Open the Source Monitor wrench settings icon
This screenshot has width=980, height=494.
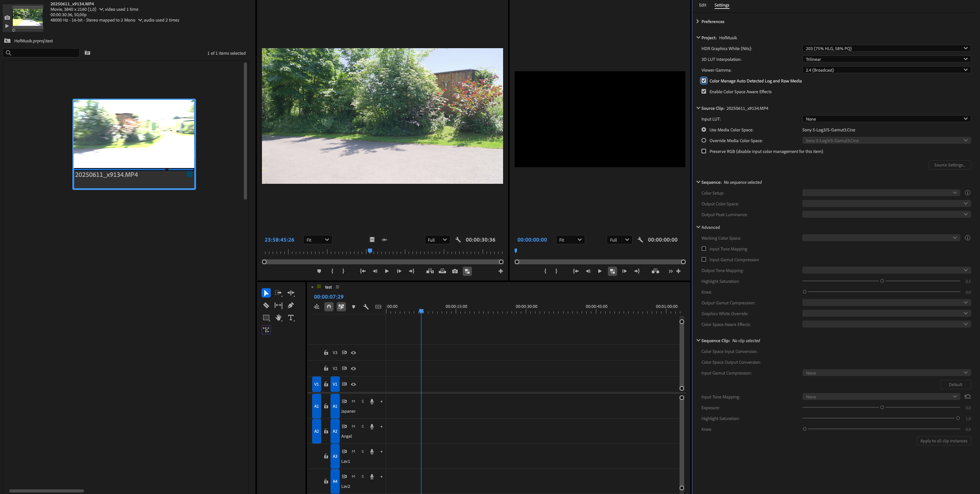tap(458, 240)
